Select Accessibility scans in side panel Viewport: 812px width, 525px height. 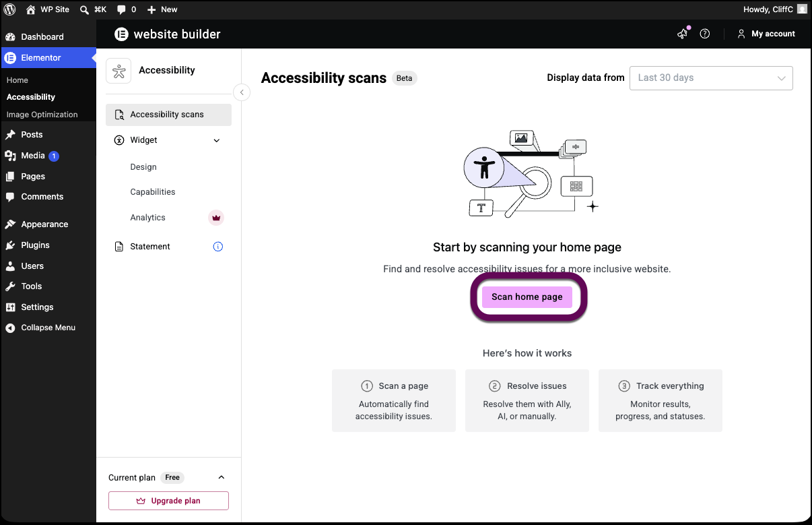coord(168,115)
